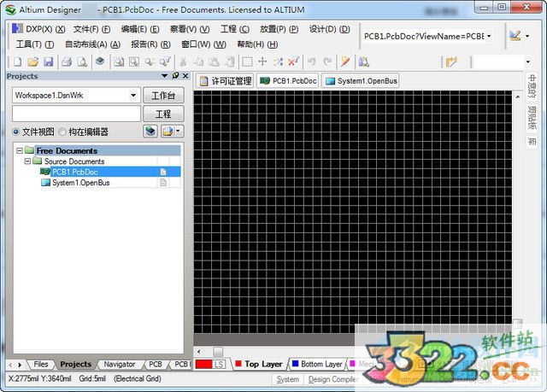Switch to the Files panel tab
The image size is (547, 392).
pyautogui.click(x=41, y=364)
